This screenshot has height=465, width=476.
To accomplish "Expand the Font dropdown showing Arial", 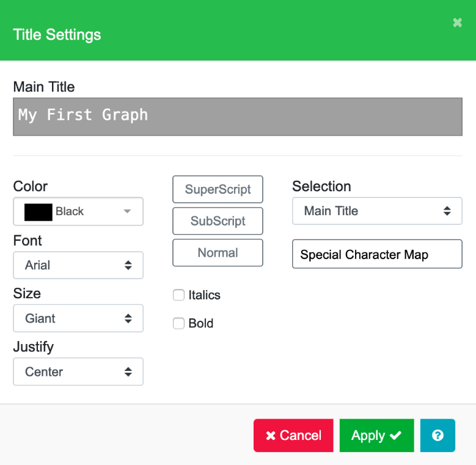I will 78,265.
